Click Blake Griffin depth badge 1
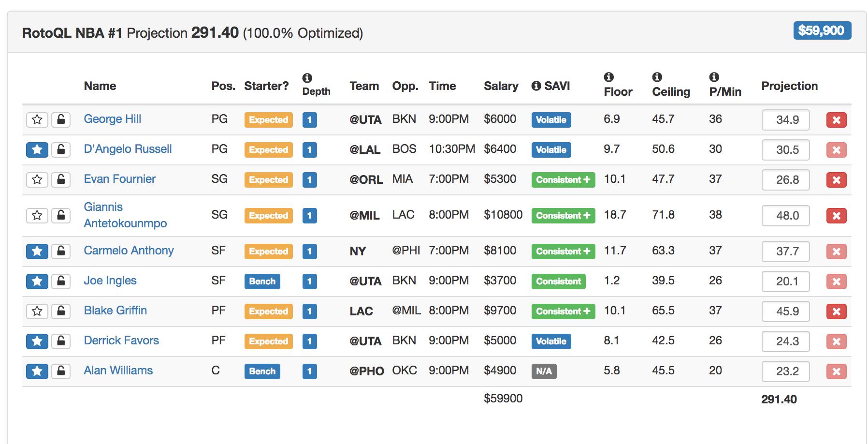Screen dimensions: 868x444 (309, 311)
